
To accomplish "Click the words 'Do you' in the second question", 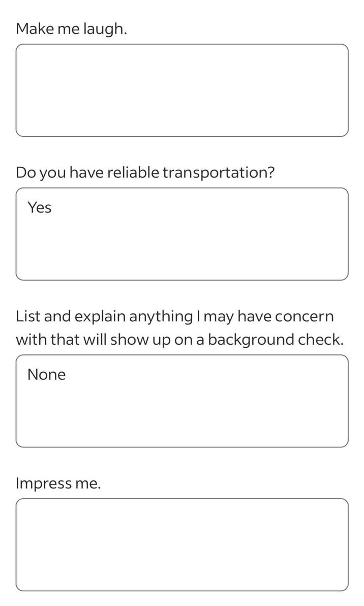I will 41,173.
